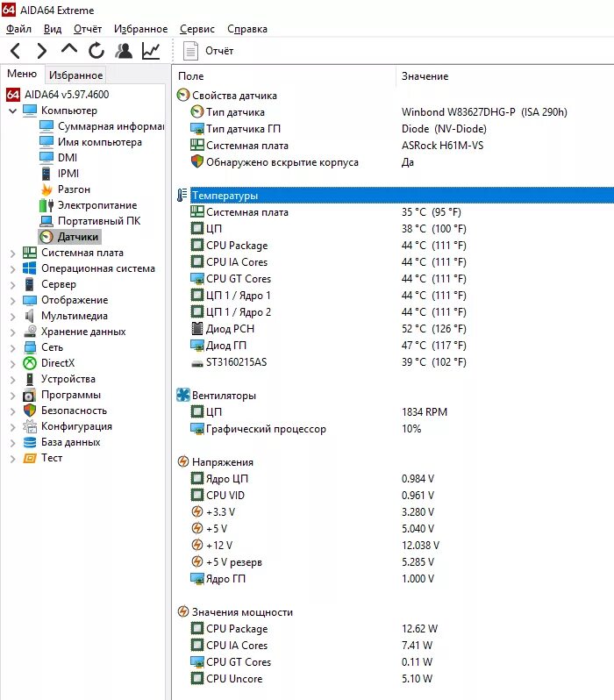Click the Вентиляторы fan group icon
This screenshot has width=614, height=700.
point(183,395)
